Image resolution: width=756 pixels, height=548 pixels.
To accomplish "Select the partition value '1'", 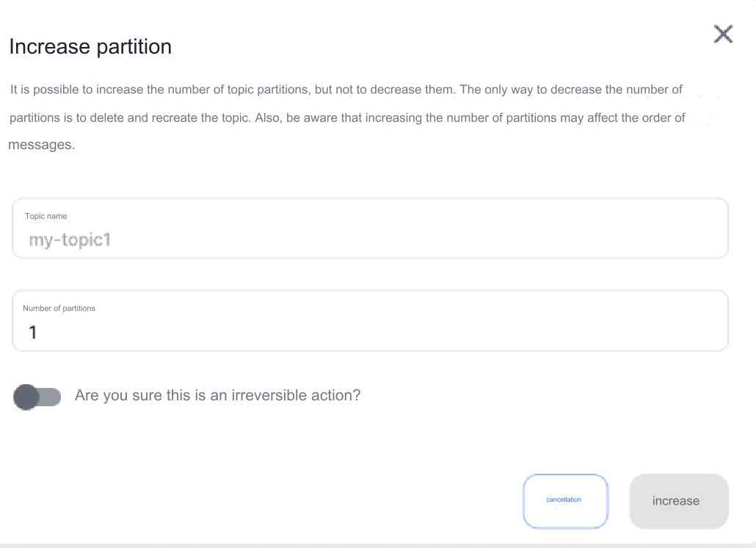I will 32,332.
